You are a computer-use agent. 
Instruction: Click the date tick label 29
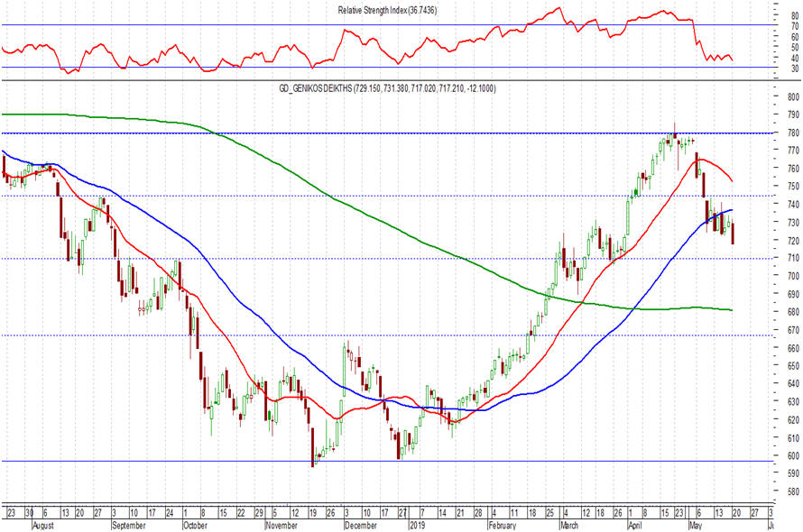(x=259, y=513)
